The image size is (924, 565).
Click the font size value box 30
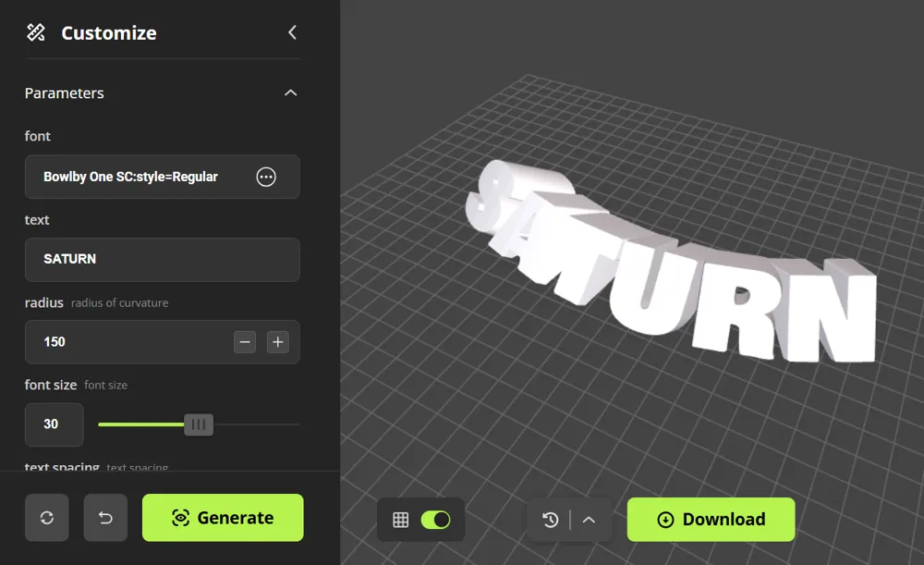pyautogui.click(x=54, y=424)
